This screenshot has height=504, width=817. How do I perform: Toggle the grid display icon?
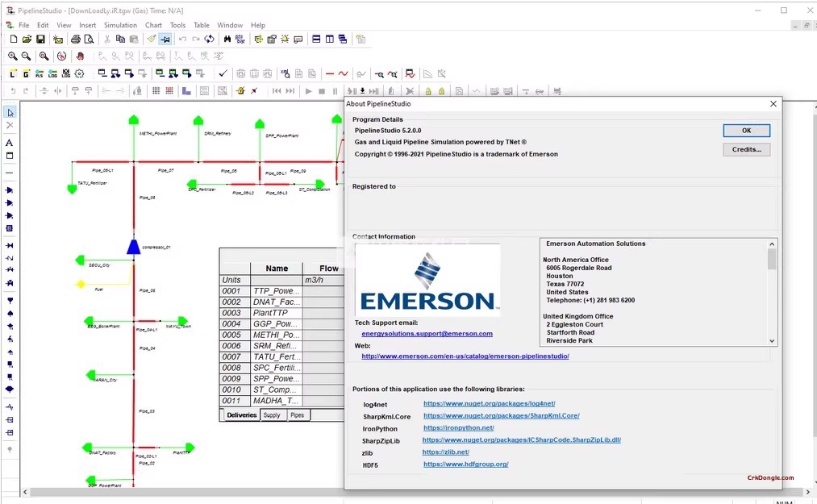pos(156,91)
